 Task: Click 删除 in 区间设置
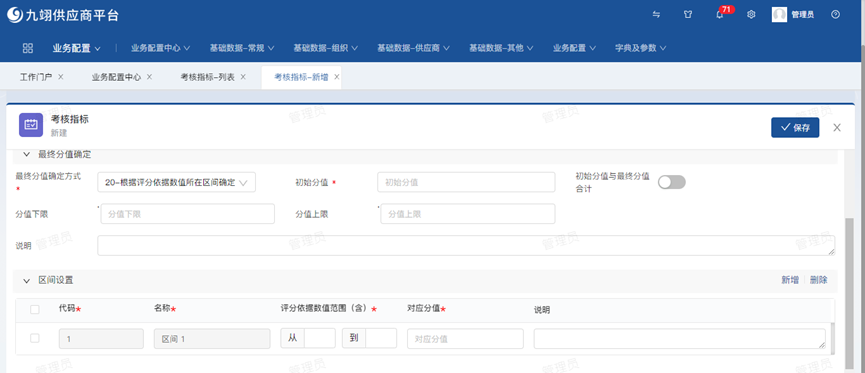coord(819,280)
